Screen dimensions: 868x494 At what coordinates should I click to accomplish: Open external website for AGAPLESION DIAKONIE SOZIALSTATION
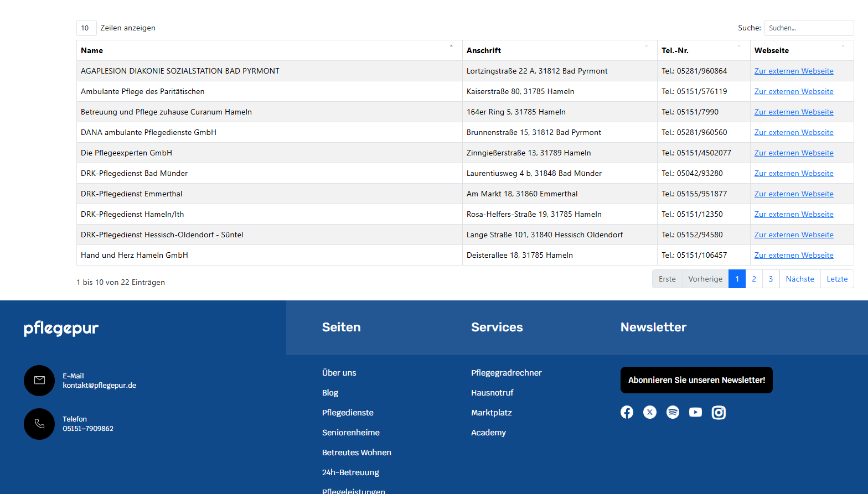pyautogui.click(x=794, y=71)
